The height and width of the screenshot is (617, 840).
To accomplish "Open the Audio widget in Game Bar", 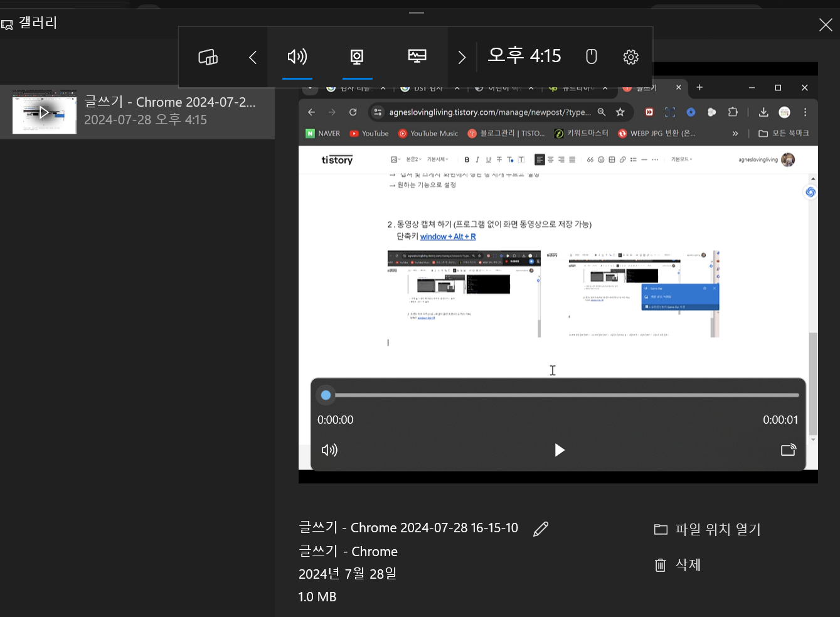I will [297, 56].
